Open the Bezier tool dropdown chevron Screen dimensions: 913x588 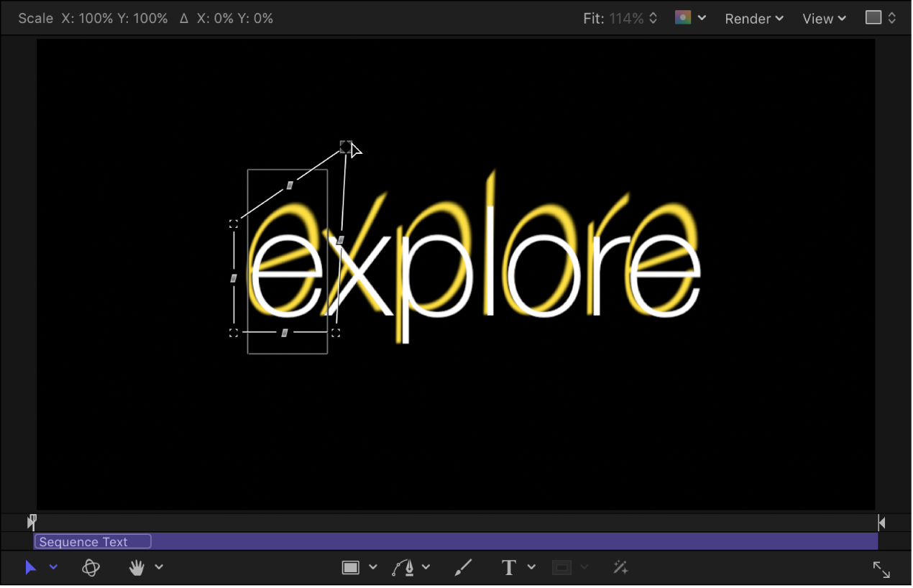coord(426,567)
